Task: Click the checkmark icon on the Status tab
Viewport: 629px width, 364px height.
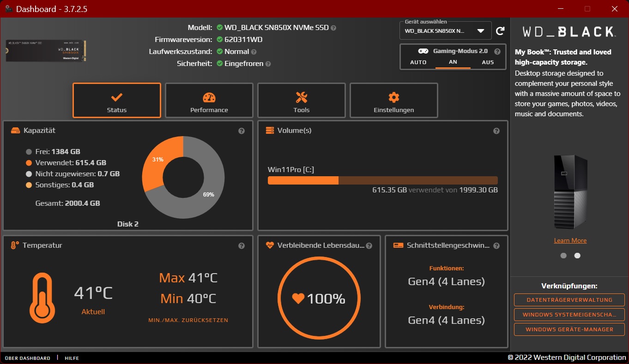Action: (x=117, y=97)
